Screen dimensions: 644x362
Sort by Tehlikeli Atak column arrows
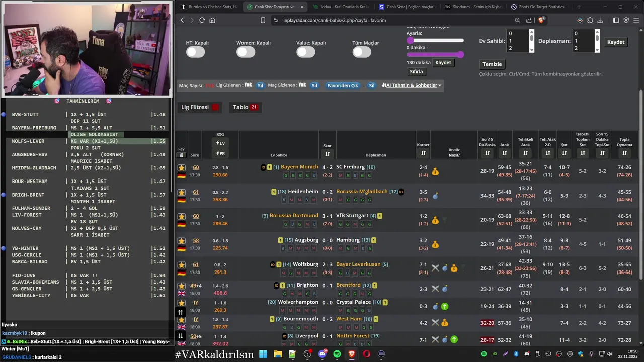click(525, 153)
